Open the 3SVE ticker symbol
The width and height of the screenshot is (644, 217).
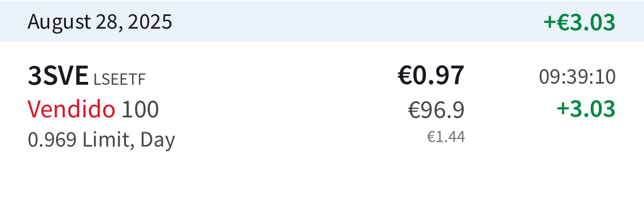[58, 76]
